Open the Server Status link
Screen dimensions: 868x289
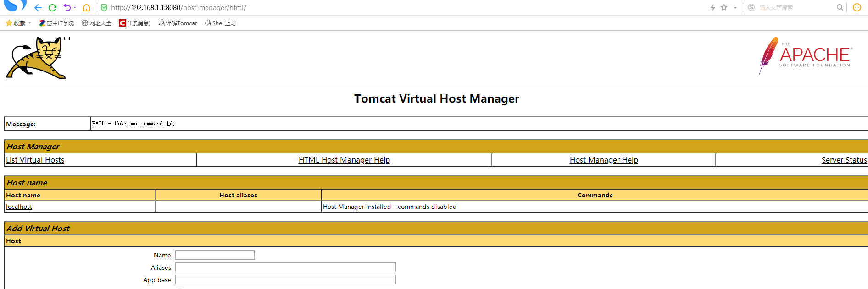click(844, 160)
